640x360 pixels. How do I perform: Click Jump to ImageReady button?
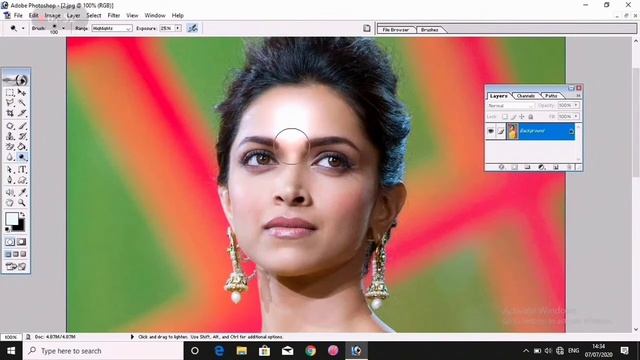tap(16, 267)
